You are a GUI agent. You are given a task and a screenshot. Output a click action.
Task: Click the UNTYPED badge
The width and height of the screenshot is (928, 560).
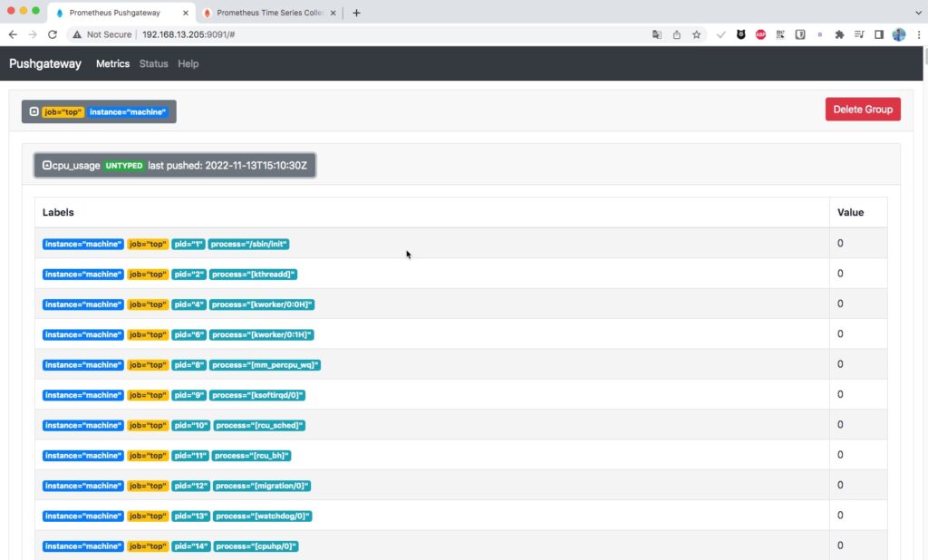point(123,165)
